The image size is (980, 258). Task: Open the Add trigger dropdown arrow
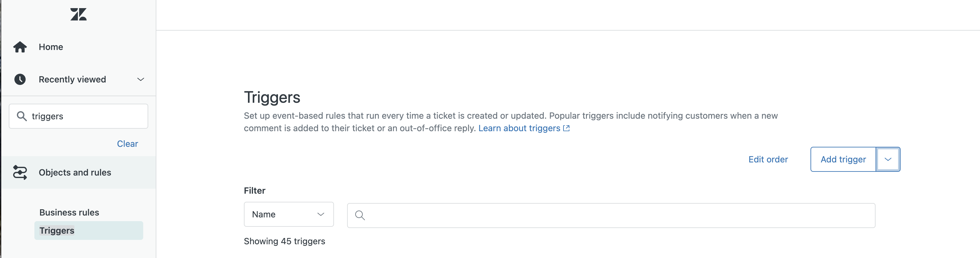(x=887, y=160)
